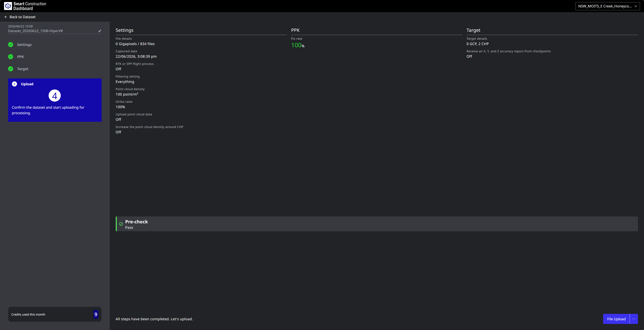Image resolution: width=644 pixels, height=330 pixels.
Task: Go to the PPK step
Action: point(21,57)
